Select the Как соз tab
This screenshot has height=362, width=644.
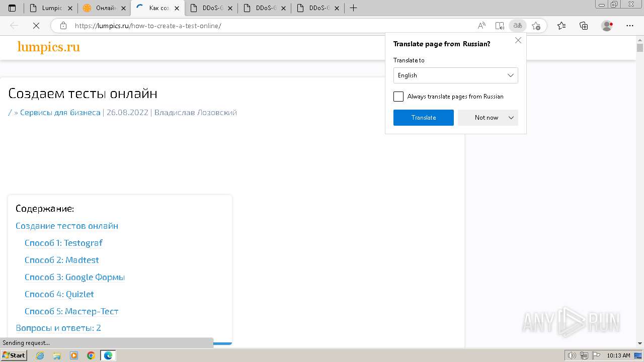tap(157, 8)
